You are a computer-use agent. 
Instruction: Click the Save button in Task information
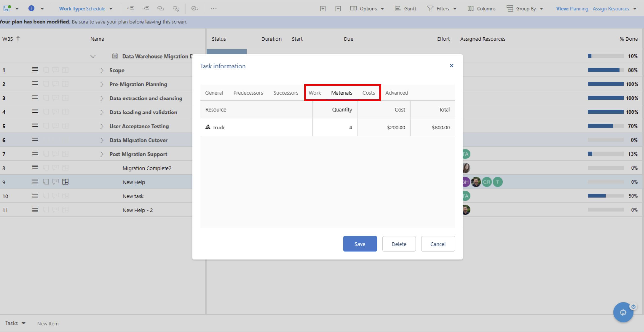point(360,244)
